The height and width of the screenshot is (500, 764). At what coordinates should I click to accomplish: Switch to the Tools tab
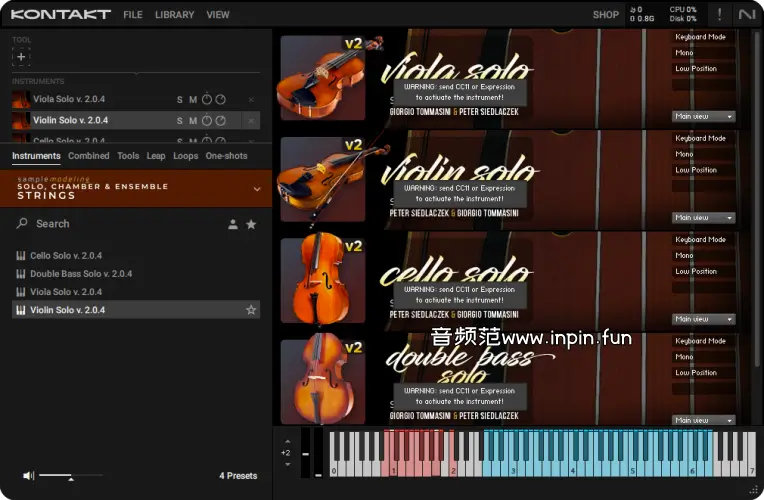(x=128, y=156)
